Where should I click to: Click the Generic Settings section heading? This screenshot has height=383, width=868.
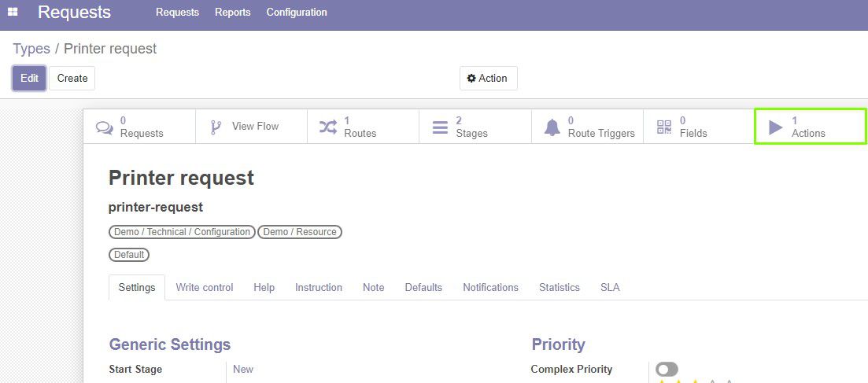click(170, 344)
